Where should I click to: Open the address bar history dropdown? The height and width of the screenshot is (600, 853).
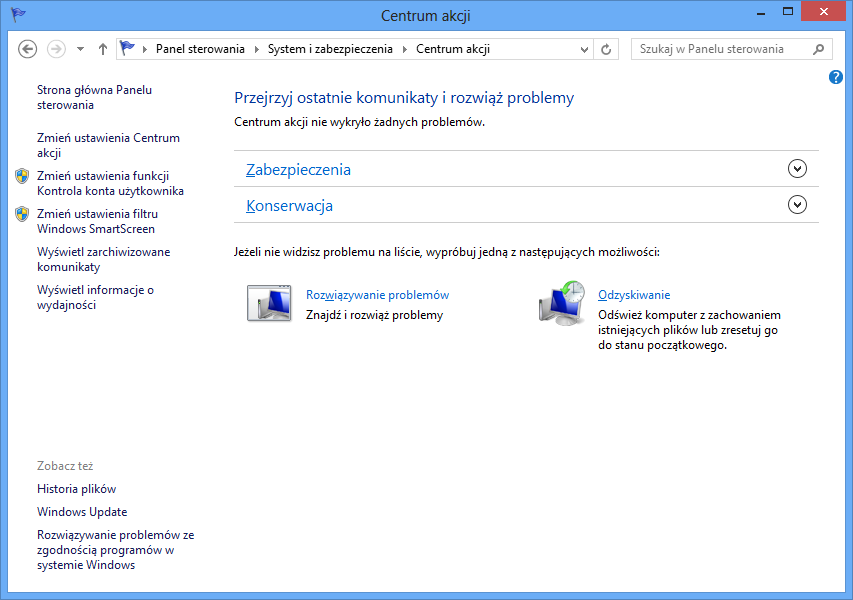[584, 50]
